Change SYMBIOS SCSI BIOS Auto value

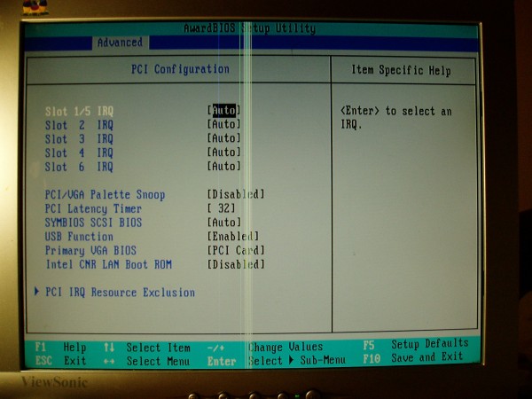(224, 223)
